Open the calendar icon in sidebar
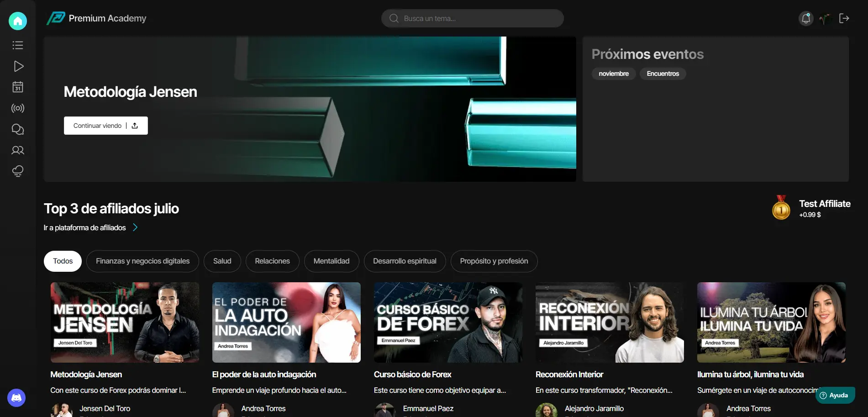This screenshot has height=417, width=868. 18,87
